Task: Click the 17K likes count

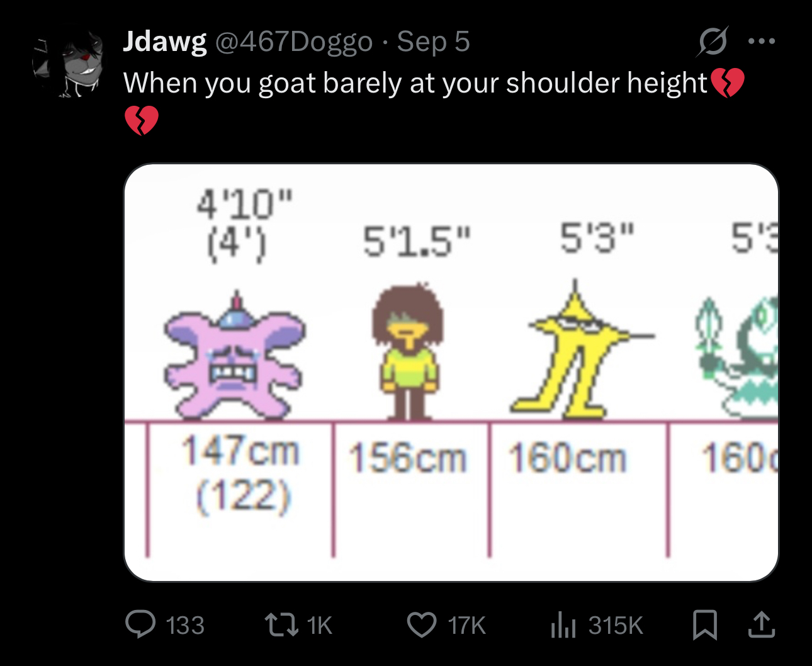Action: click(x=466, y=625)
